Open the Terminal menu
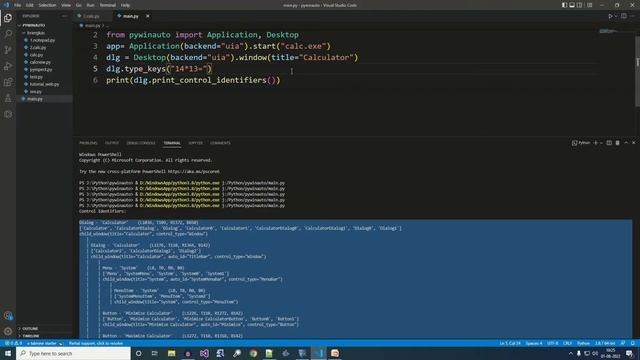Viewport: 640px width, 360px height. (x=108, y=5)
